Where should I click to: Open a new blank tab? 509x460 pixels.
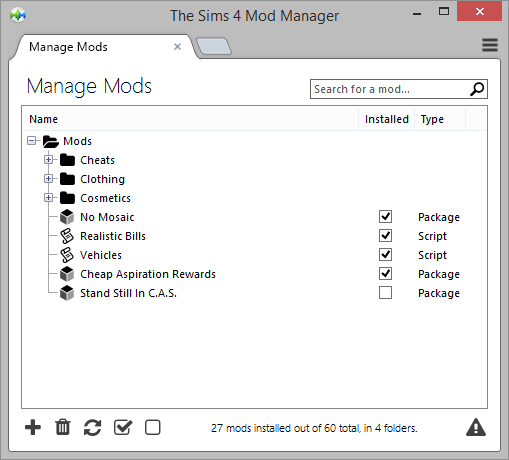pos(214,46)
